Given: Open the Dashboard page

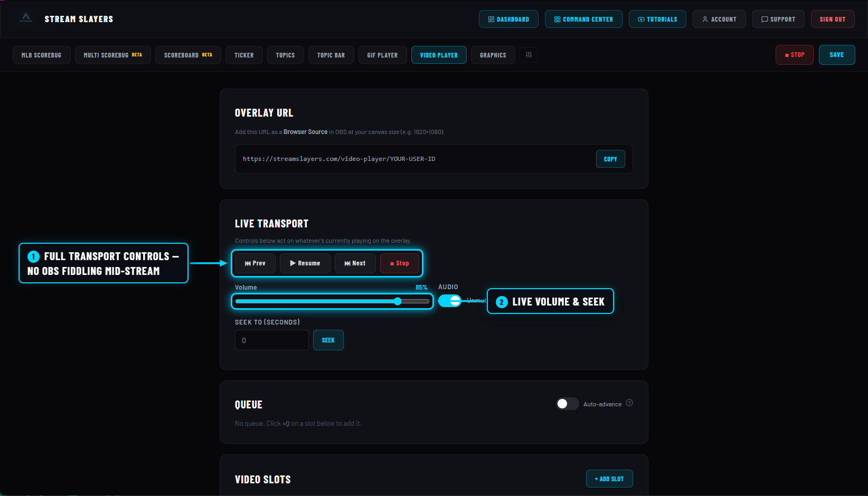Looking at the screenshot, I should [508, 19].
